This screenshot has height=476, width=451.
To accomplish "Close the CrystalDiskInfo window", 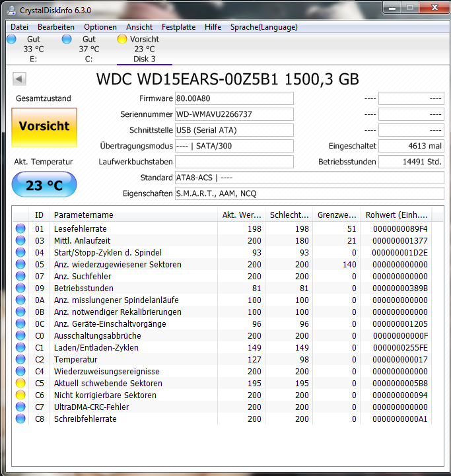I will [x=434, y=8].
